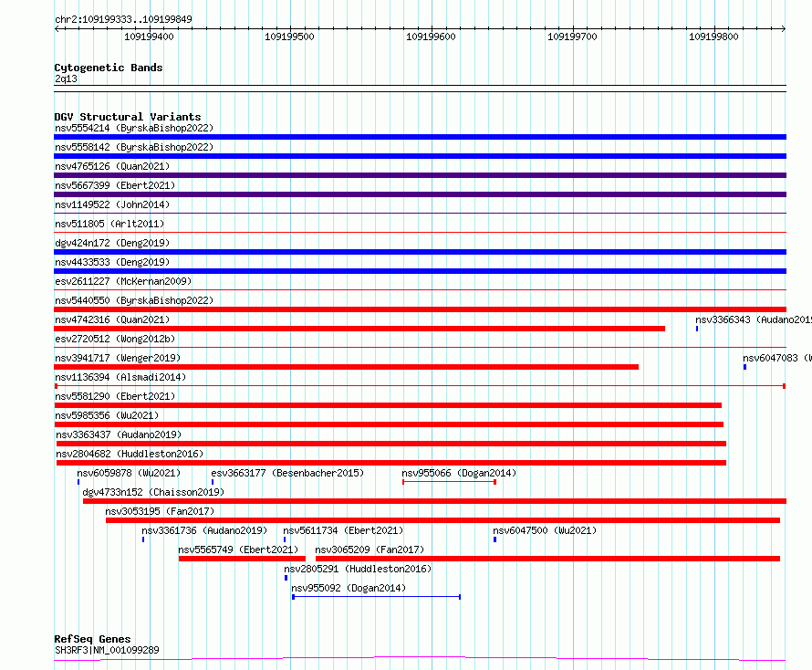Open variant nsv3366343 (Audano2019)
Image resolution: width=812 pixels, height=670 pixels.
pyautogui.click(x=754, y=319)
